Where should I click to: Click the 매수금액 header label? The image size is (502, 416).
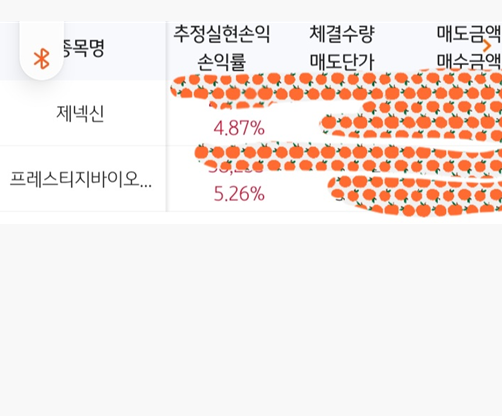point(469,62)
